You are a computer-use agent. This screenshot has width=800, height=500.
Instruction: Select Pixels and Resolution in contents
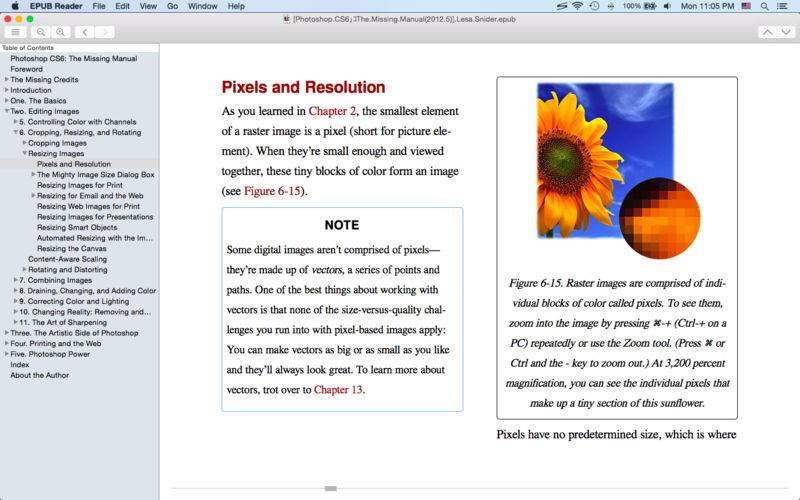tap(74, 164)
